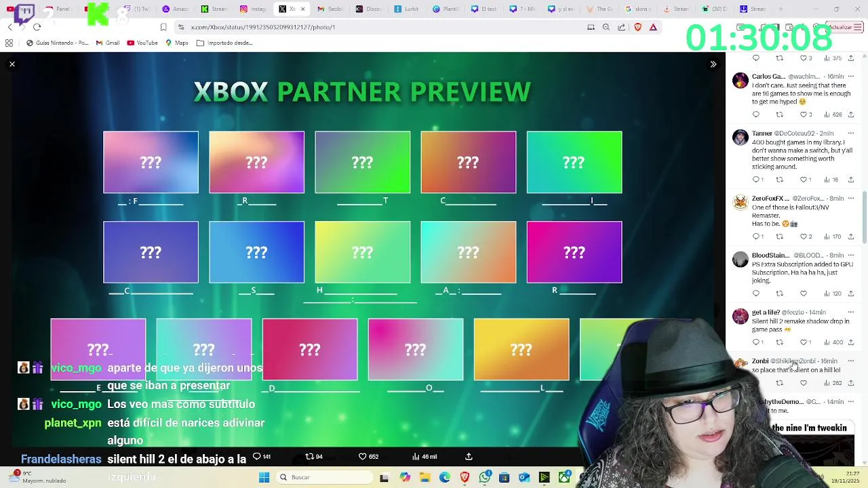Share the page via address-bar share icon

621,27
